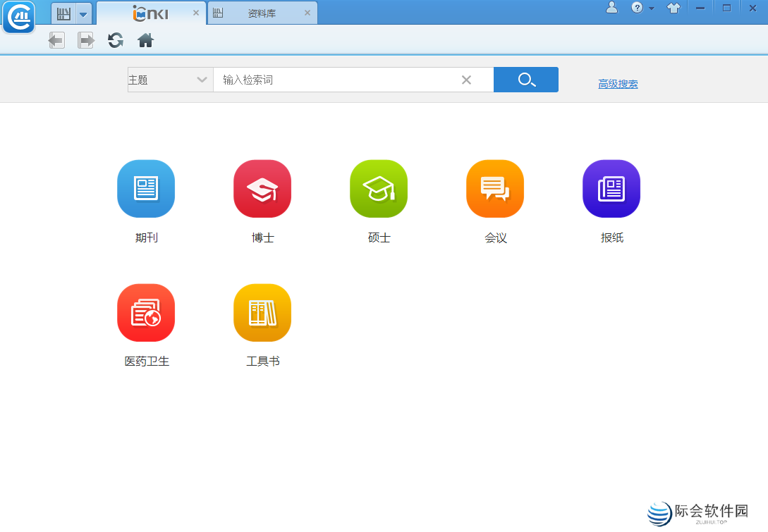768x532 pixels.
Task: Open 高级搜索 (advanced search)
Action: pos(618,83)
